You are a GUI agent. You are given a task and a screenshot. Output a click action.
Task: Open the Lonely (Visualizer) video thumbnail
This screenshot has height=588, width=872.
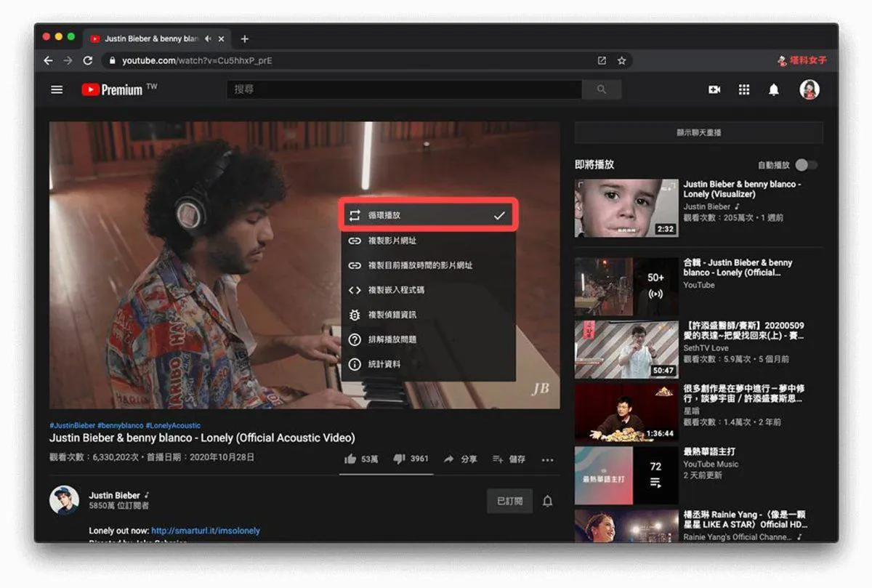pos(626,208)
